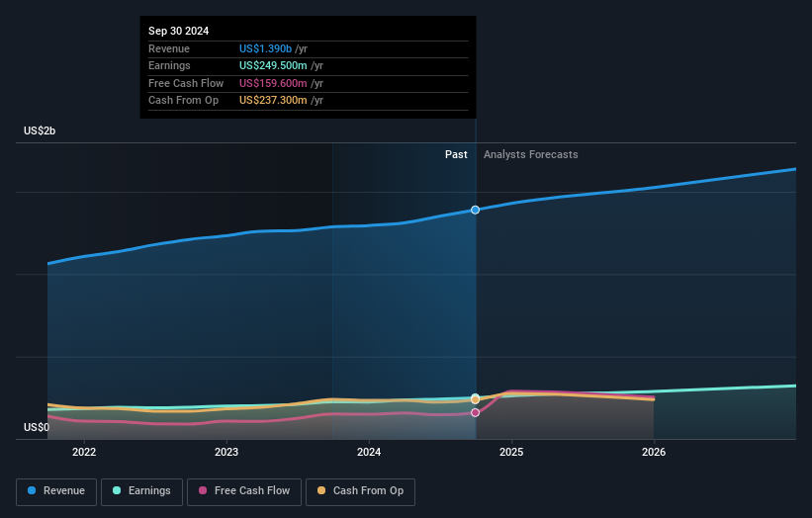Click the blue Revenue data point marker

(x=475, y=210)
